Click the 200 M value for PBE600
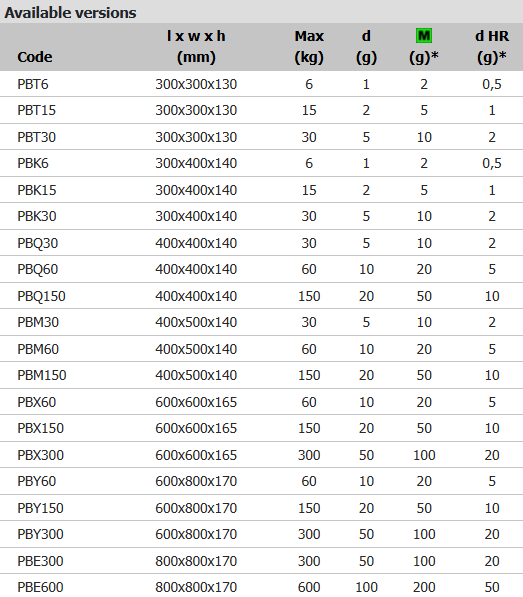Screen dimensions: 523x597 (424, 587)
